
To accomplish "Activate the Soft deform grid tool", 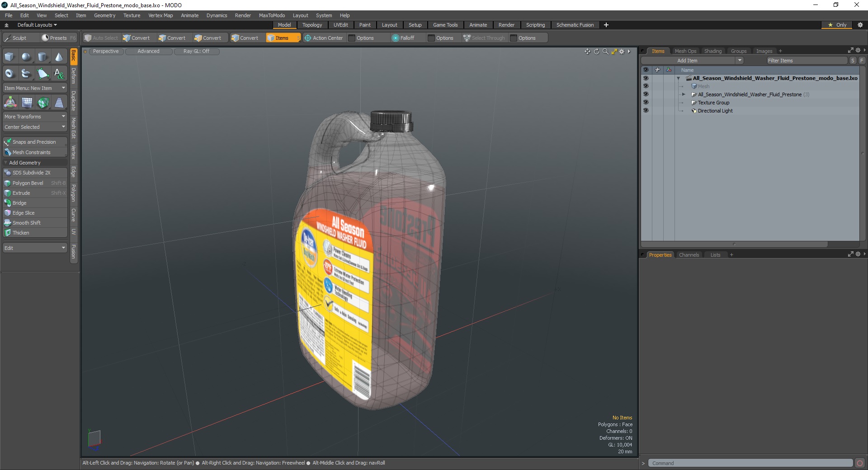I will (27, 103).
